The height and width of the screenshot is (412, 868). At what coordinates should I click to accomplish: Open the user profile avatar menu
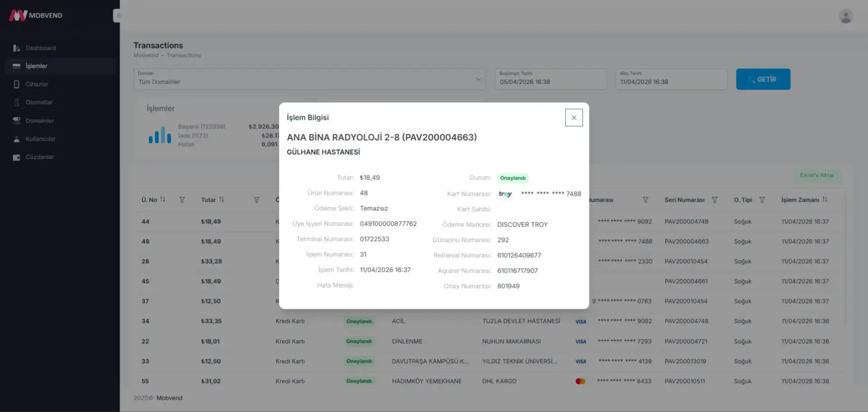(x=845, y=16)
